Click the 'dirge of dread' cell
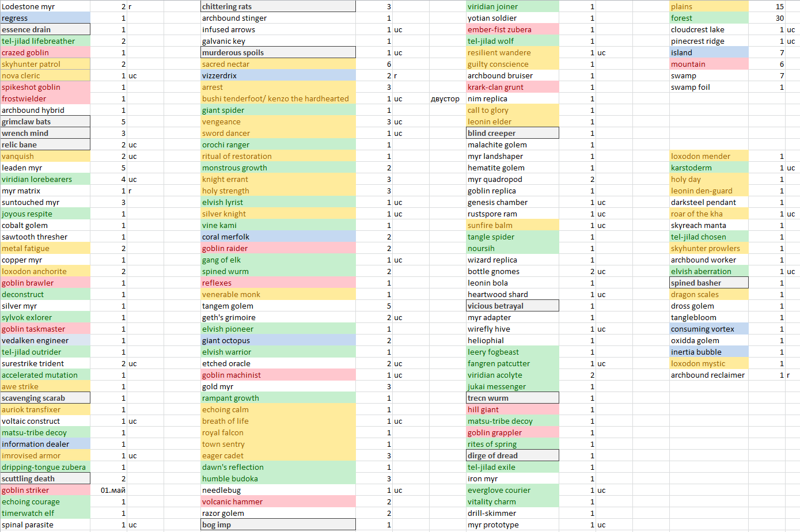This screenshot has height=532, width=800. pyautogui.click(x=513, y=455)
